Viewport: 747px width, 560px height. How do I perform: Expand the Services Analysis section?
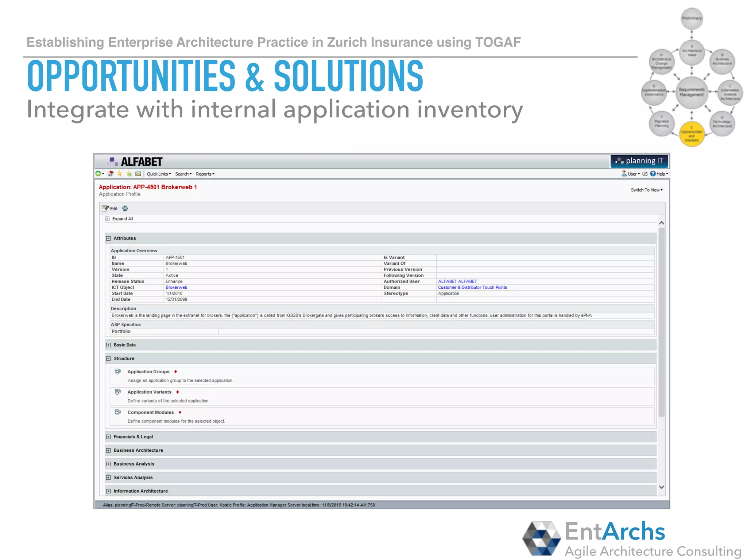click(108, 478)
